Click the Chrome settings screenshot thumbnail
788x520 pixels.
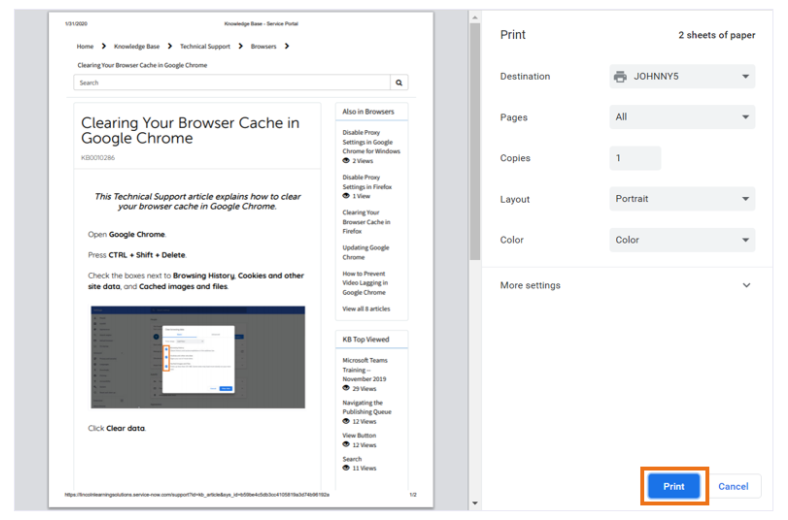click(198, 357)
